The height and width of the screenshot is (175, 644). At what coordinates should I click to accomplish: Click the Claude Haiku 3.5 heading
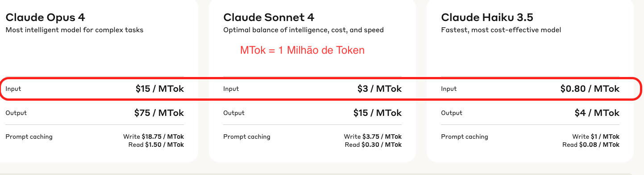tap(487, 17)
